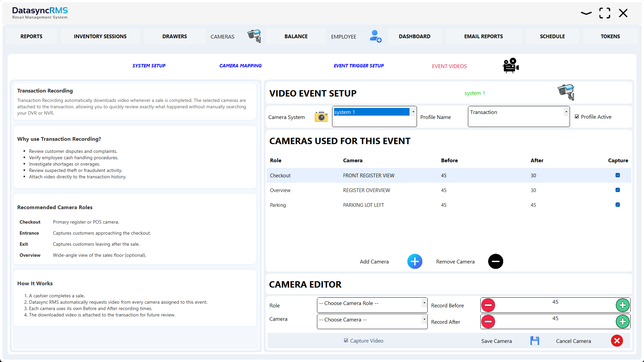Click the Employee add-user icon
The width and height of the screenshot is (644, 362).
pos(375,36)
